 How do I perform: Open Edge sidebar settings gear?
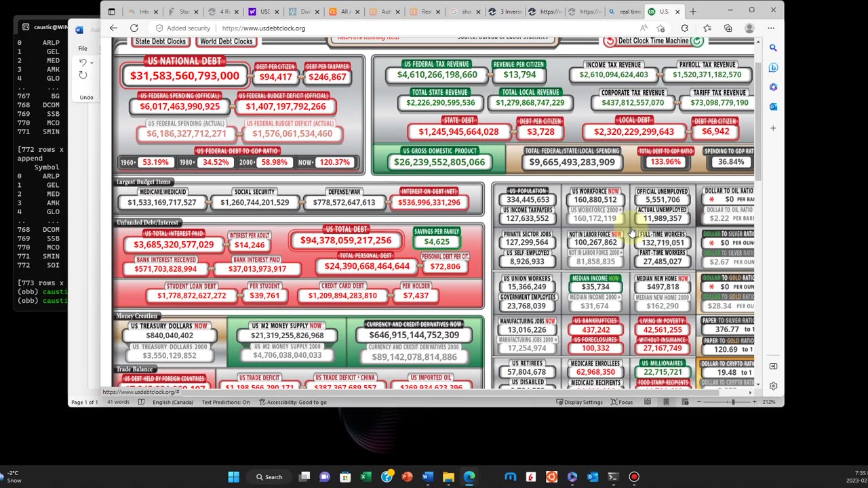773,386
